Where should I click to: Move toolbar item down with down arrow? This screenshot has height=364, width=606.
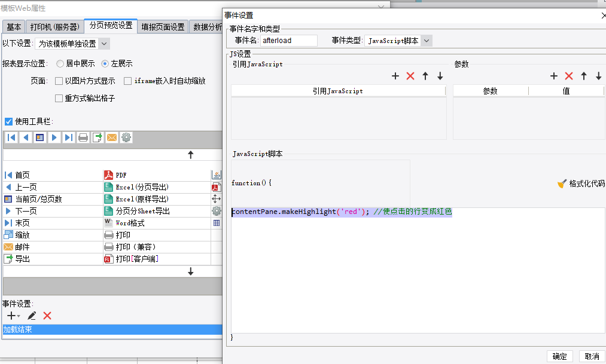click(191, 272)
